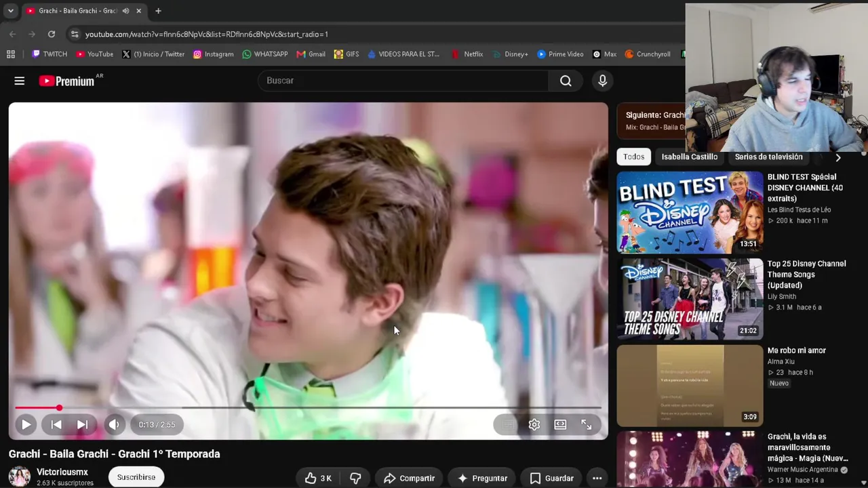Open the YouTube bookmark
Screen dimensions: 868x488
click(94, 54)
